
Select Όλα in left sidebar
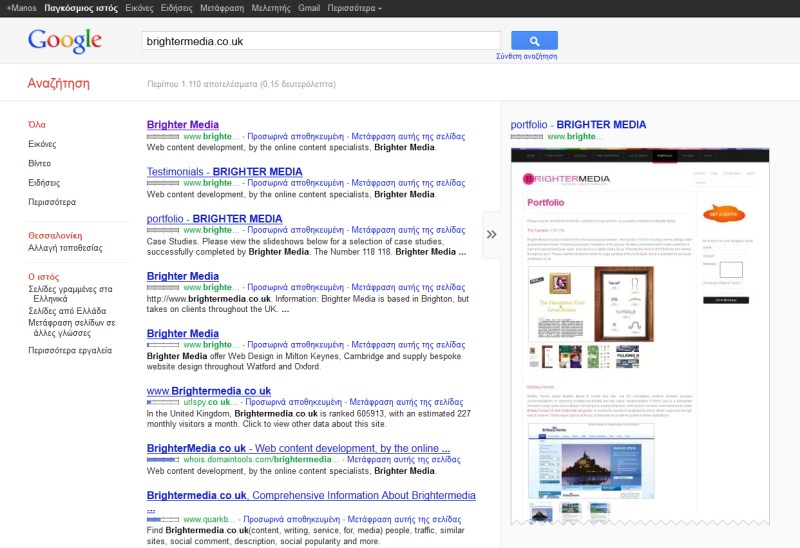coord(37,124)
